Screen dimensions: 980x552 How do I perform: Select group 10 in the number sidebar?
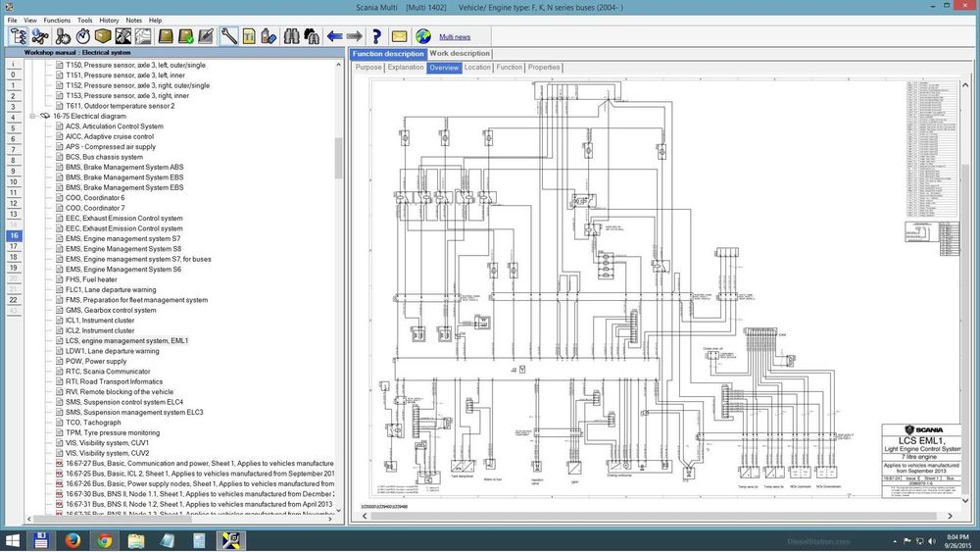pyautogui.click(x=14, y=181)
